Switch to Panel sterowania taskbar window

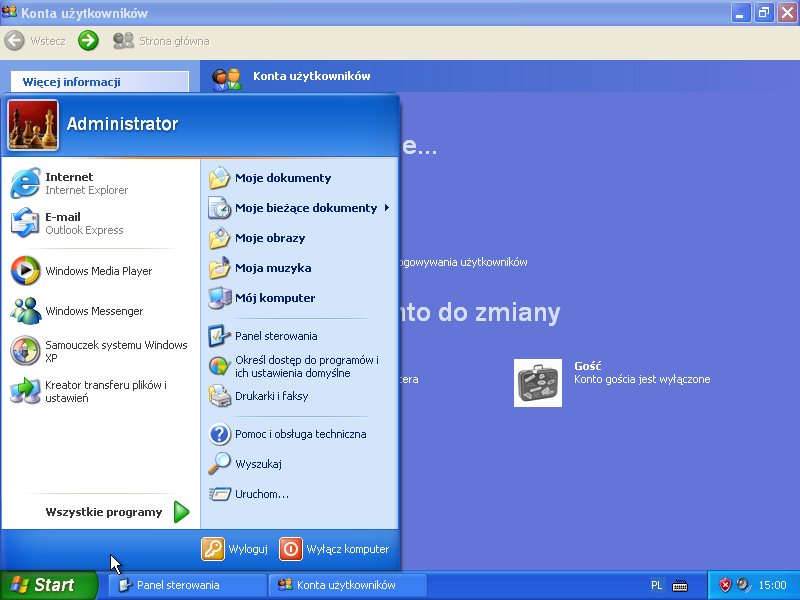[187, 585]
